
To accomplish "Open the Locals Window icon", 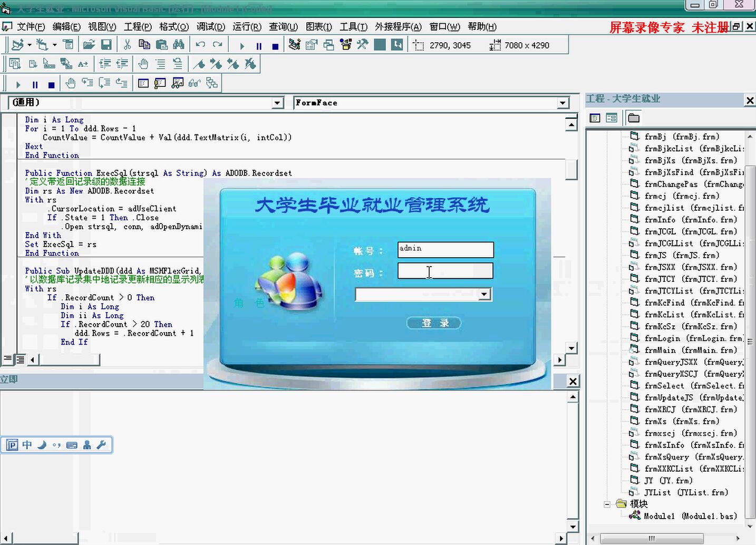I will click(143, 83).
